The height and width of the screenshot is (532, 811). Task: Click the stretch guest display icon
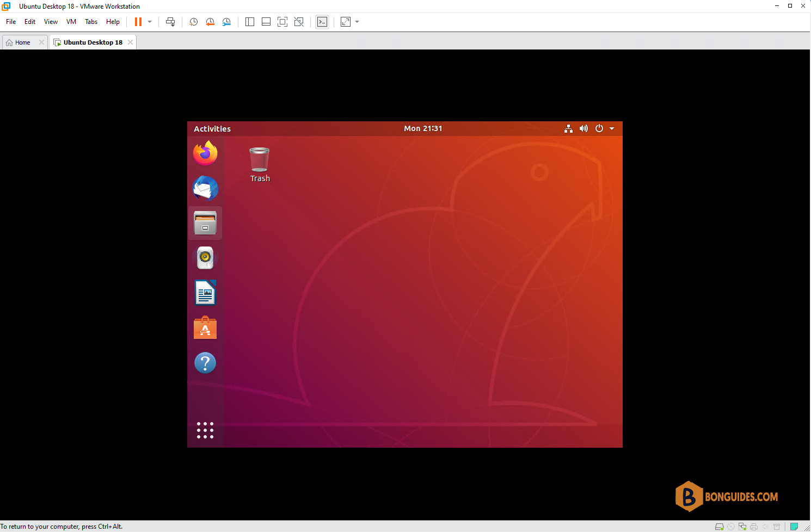[346, 22]
